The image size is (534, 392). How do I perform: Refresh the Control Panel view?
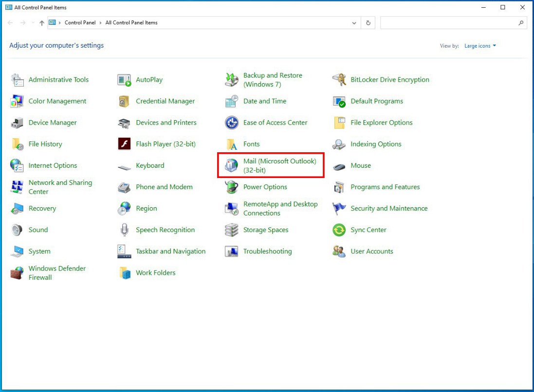coord(368,23)
